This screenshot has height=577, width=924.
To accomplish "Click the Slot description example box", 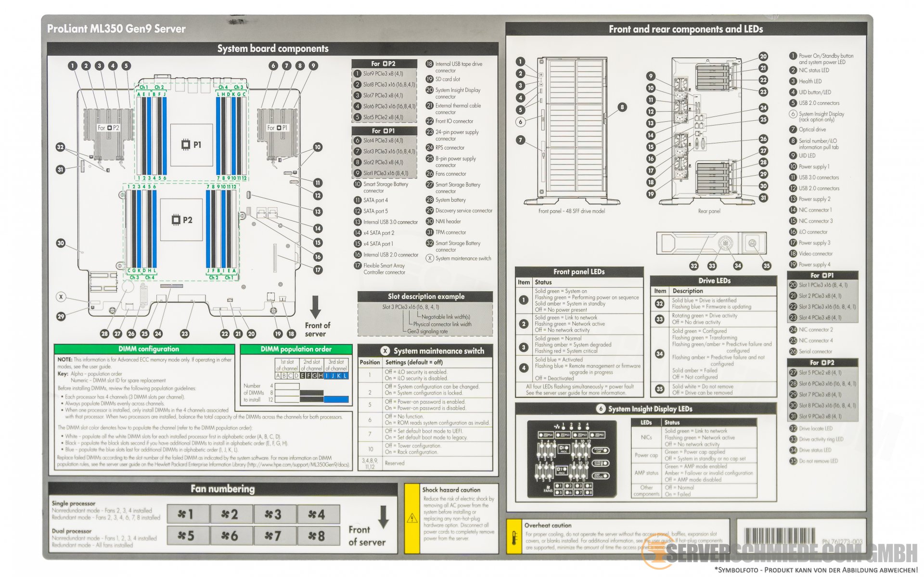I will tap(425, 313).
